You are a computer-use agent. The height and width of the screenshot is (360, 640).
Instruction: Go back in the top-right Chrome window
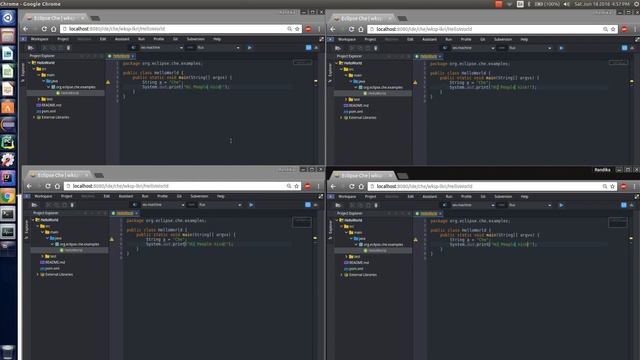(x=333, y=29)
